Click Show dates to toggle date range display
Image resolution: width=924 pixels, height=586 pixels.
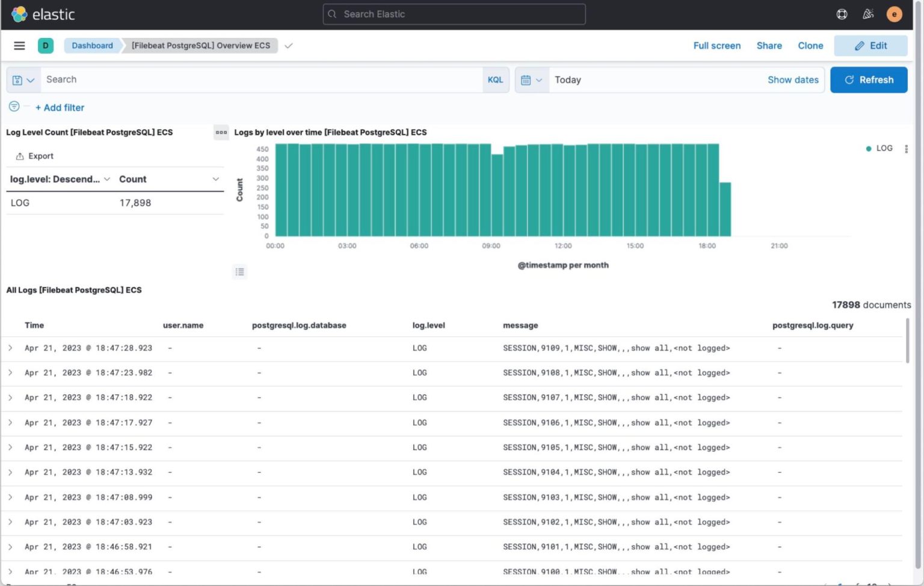pos(793,79)
